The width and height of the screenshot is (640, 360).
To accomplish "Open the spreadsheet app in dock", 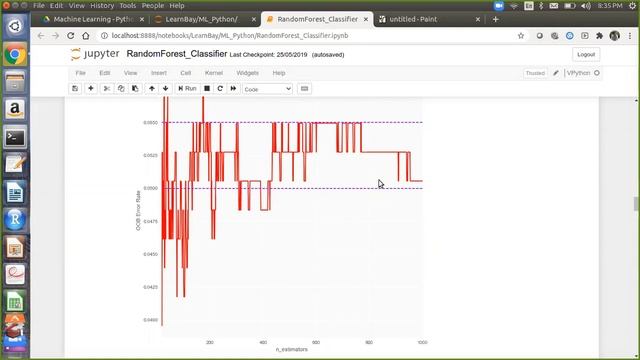I will 15,302.
